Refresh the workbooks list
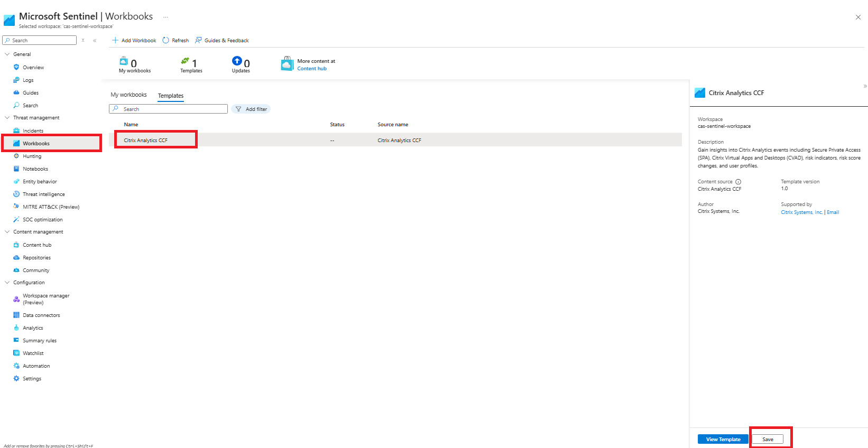The image size is (868, 448). [176, 40]
